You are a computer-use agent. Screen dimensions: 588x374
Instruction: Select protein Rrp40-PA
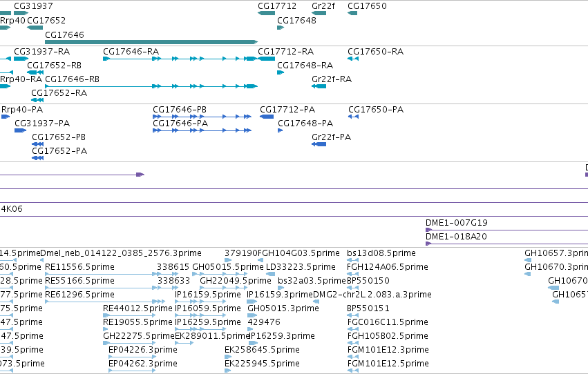pos(6,117)
